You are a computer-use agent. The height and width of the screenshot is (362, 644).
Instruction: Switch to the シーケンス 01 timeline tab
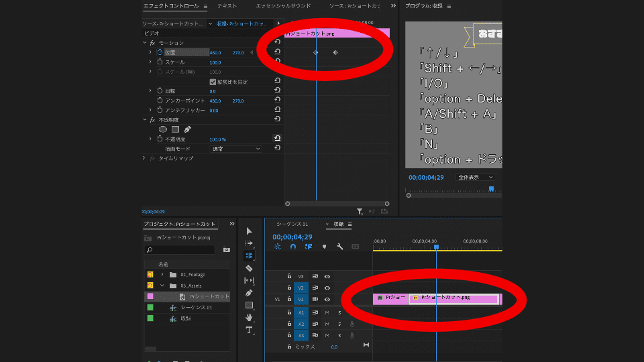tap(292, 224)
